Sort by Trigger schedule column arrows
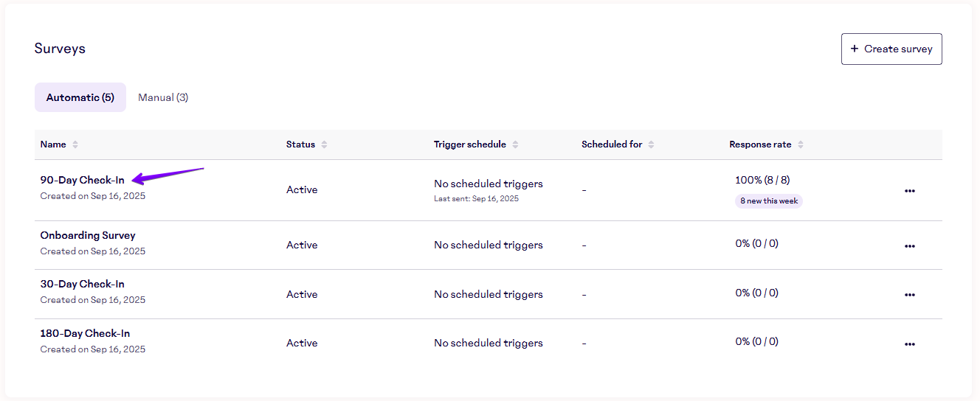980x401 pixels. click(x=515, y=144)
